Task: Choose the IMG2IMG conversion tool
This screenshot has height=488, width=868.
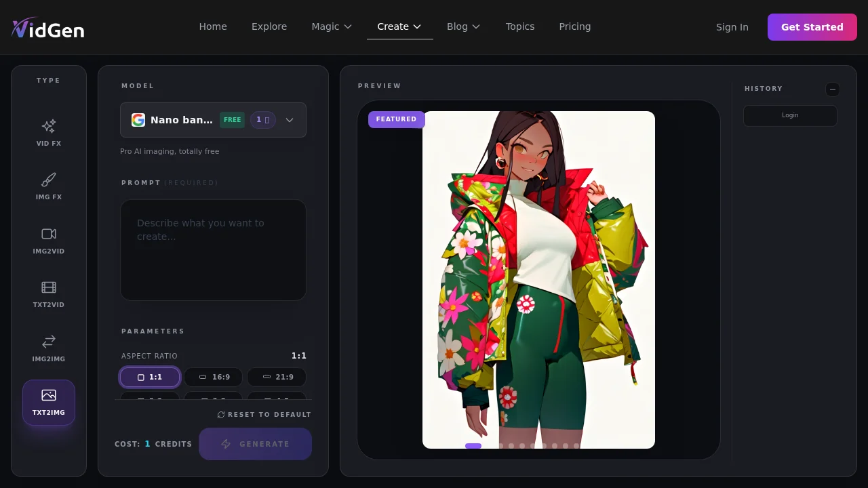Action: tap(48, 348)
